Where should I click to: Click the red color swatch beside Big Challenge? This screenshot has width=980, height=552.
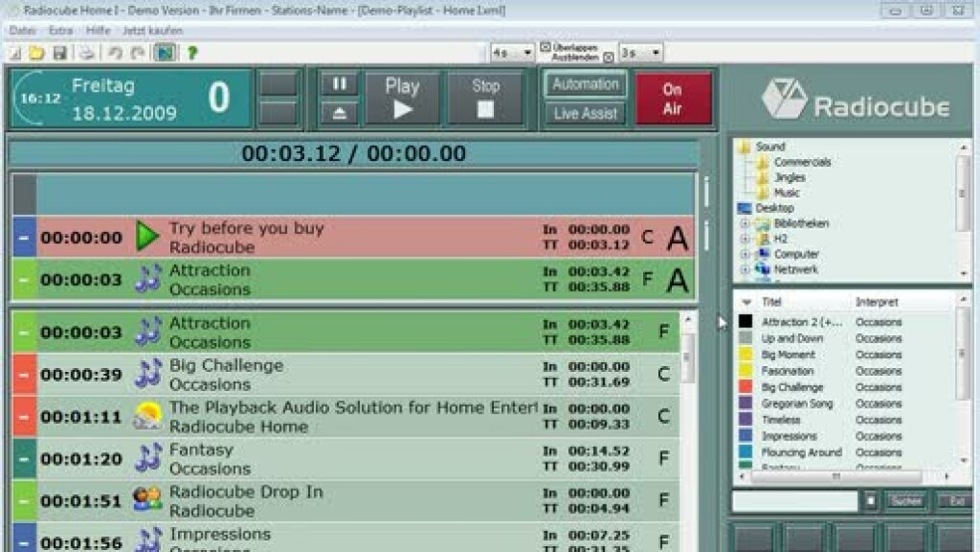tap(745, 387)
